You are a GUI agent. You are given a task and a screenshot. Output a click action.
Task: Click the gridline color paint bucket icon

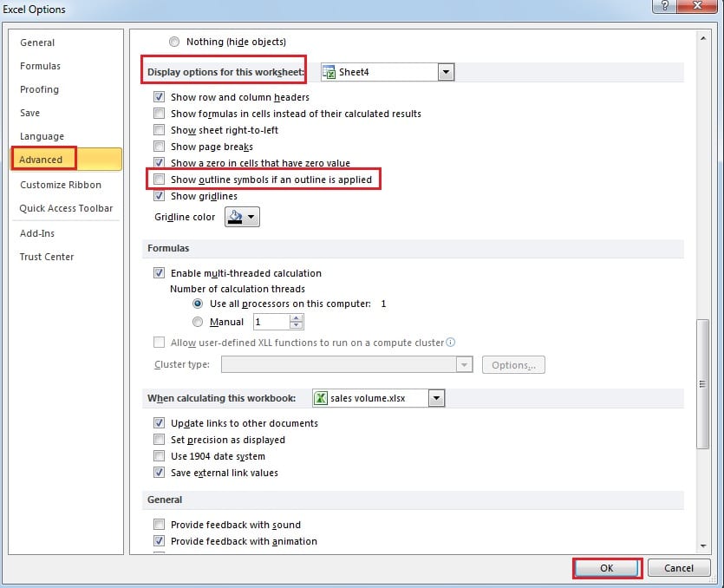[x=235, y=217]
